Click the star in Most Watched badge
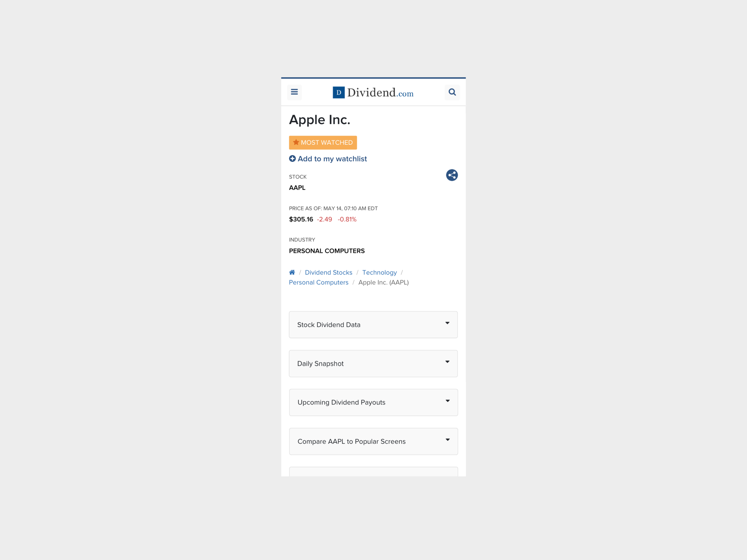The image size is (747, 560). click(x=296, y=142)
